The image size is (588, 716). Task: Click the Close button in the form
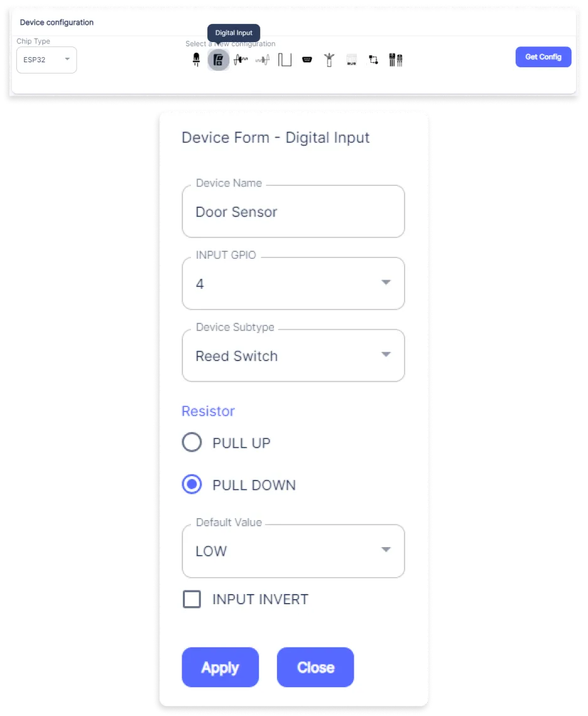(315, 667)
